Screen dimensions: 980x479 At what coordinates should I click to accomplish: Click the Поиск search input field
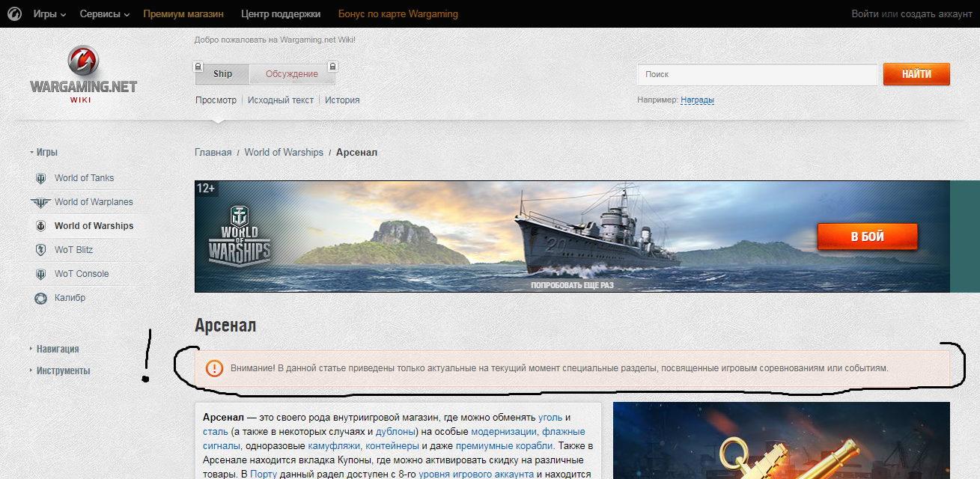pos(756,74)
